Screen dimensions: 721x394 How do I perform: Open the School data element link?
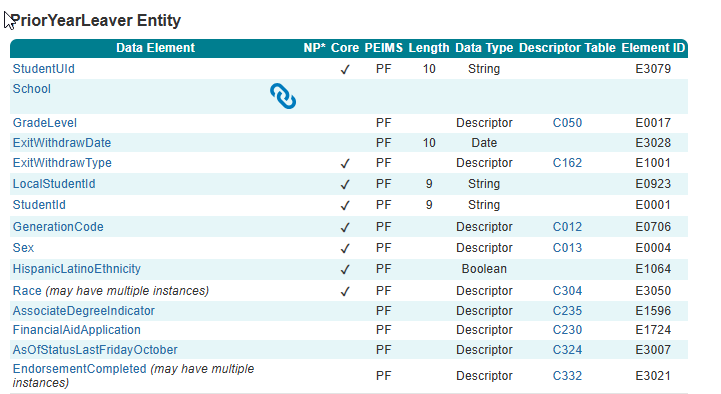coord(31,89)
